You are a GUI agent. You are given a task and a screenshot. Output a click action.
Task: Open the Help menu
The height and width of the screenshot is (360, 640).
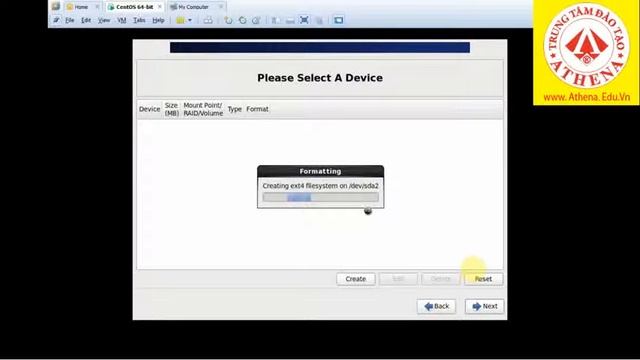tap(158, 20)
